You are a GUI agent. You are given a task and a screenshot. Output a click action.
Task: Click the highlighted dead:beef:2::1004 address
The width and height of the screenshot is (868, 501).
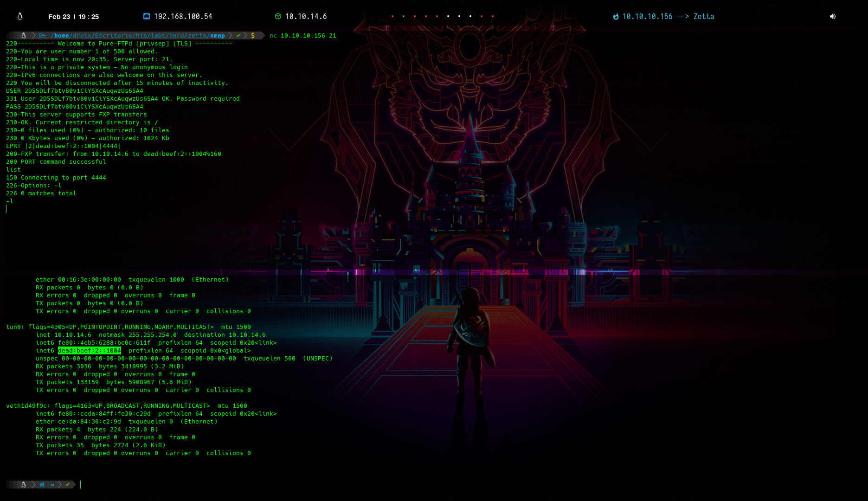click(90, 351)
